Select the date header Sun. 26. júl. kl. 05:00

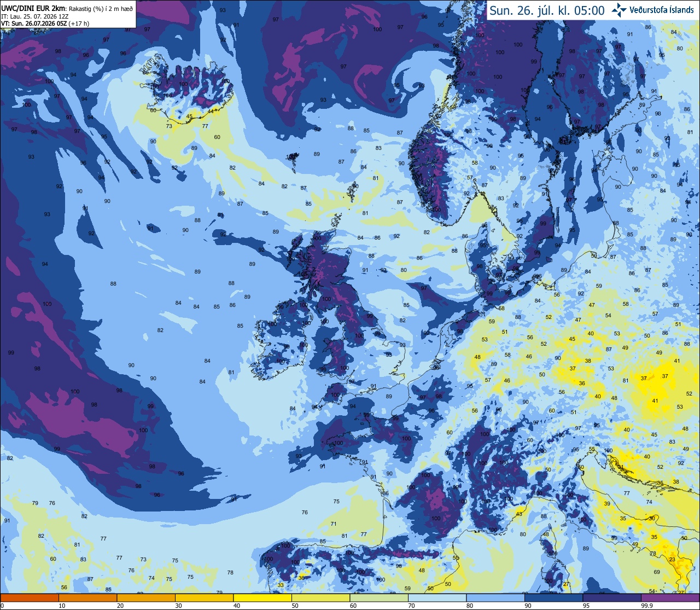point(547,10)
